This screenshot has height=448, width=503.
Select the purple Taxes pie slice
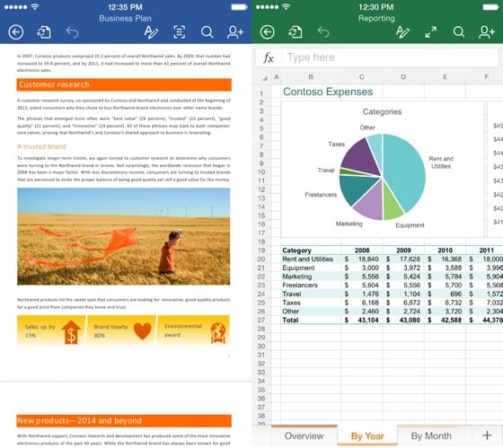click(360, 157)
